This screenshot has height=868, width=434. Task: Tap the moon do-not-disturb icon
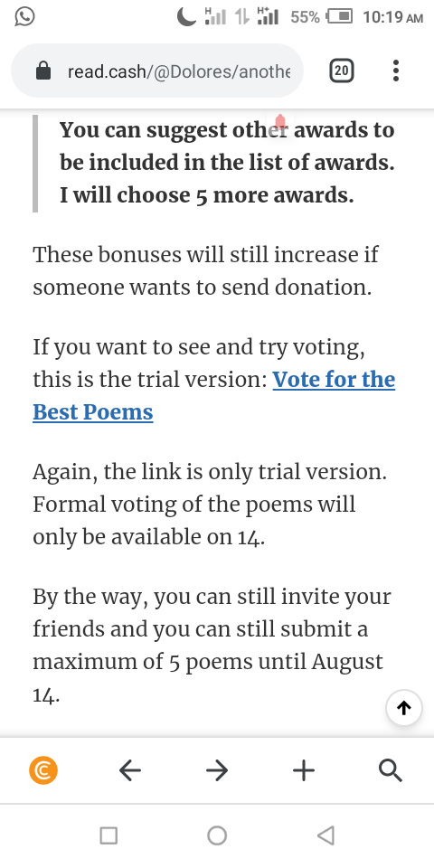click(x=186, y=17)
